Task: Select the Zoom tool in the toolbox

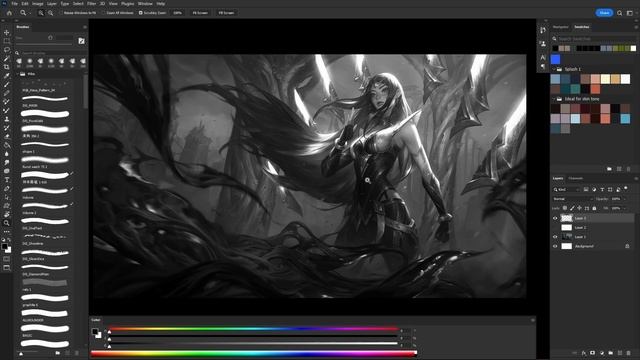Action: click(7, 223)
